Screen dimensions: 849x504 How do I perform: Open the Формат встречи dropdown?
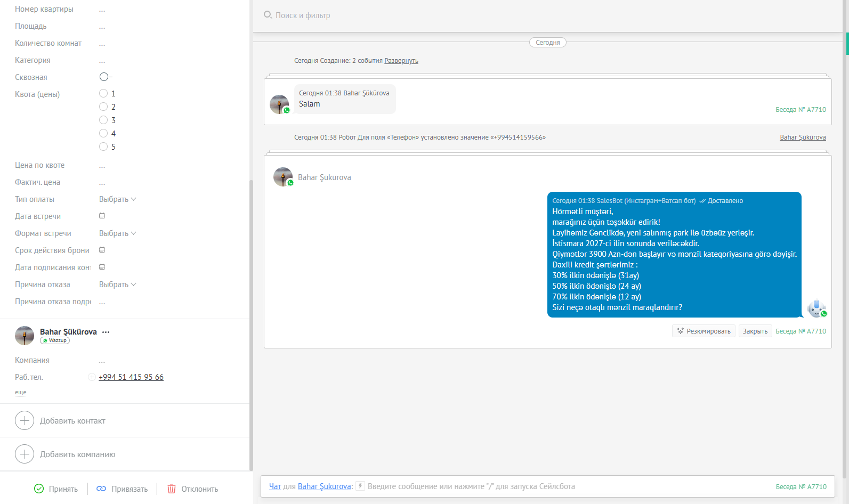coord(118,233)
